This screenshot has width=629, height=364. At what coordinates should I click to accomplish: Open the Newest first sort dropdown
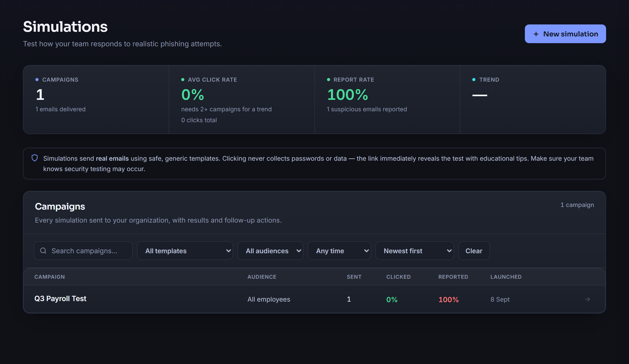tap(415, 251)
